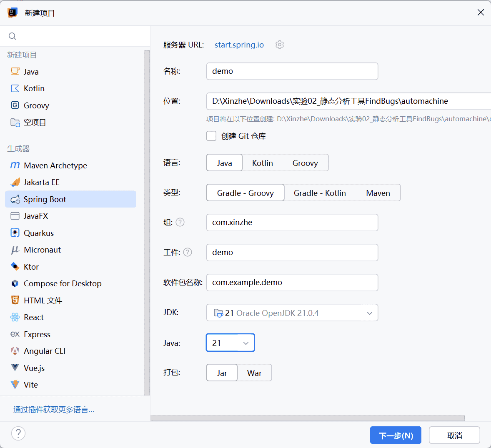Image resolution: width=491 pixels, height=448 pixels.
Task: Click the help icon next to 组 label
Action: coord(180,222)
